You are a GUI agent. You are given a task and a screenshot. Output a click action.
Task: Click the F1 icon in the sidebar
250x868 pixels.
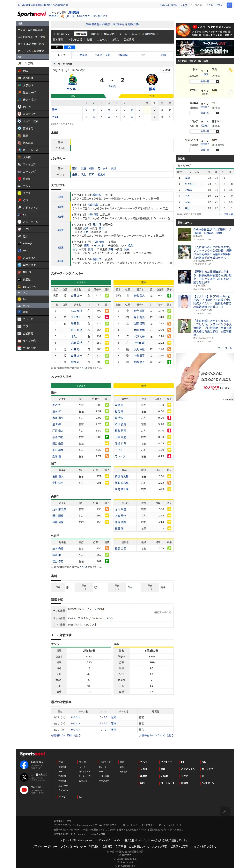click(x=20, y=215)
